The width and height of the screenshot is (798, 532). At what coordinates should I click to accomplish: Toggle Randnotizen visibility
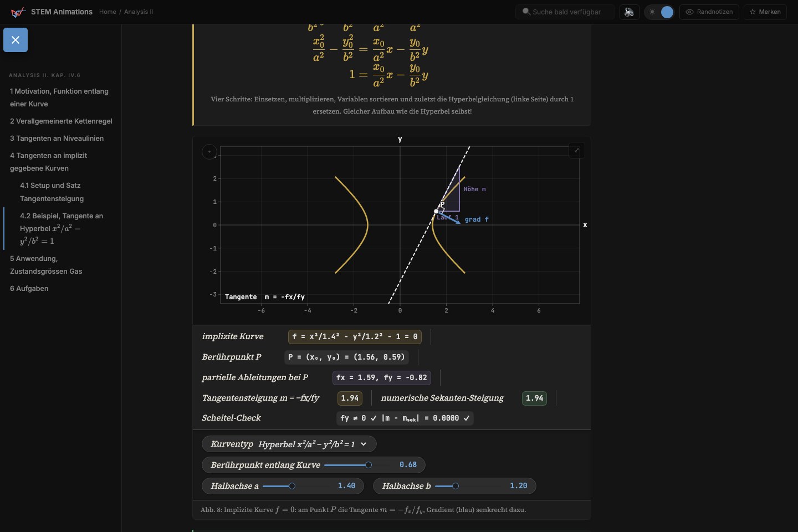click(709, 12)
